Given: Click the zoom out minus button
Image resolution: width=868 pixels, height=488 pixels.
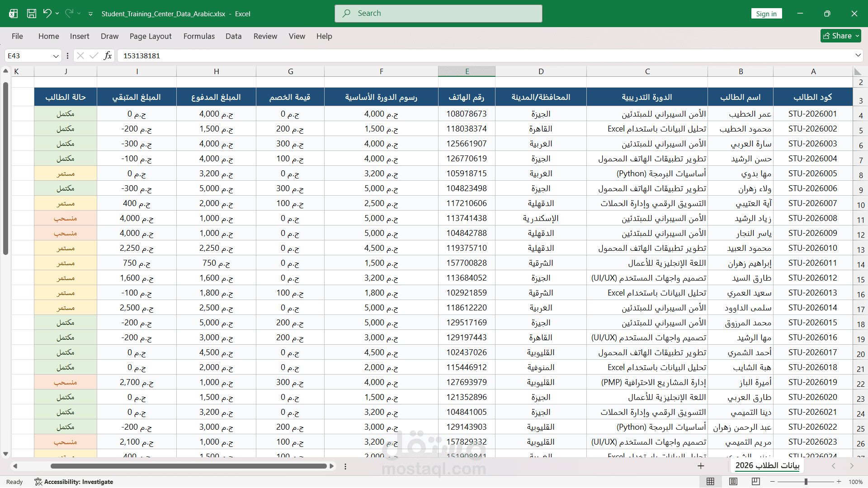Looking at the screenshot, I should (772, 482).
